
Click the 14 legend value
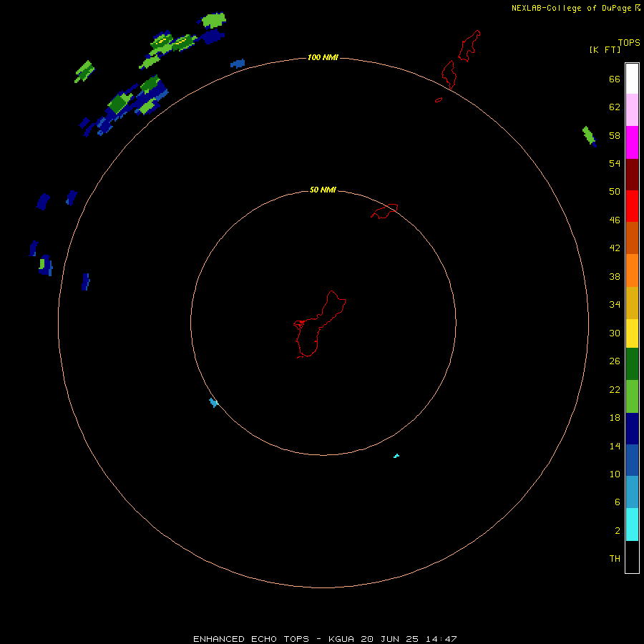[x=615, y=446]
